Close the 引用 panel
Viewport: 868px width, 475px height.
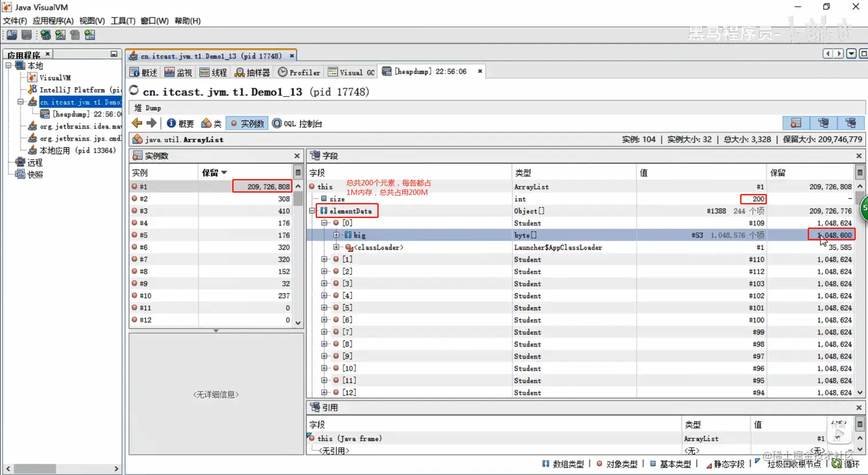[x=859, y=408]
